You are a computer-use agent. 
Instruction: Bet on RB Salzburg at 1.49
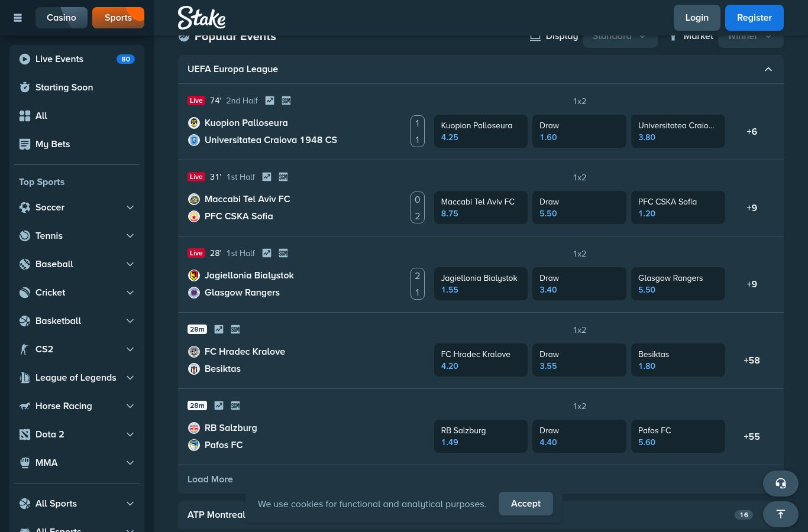pos(481,436)
